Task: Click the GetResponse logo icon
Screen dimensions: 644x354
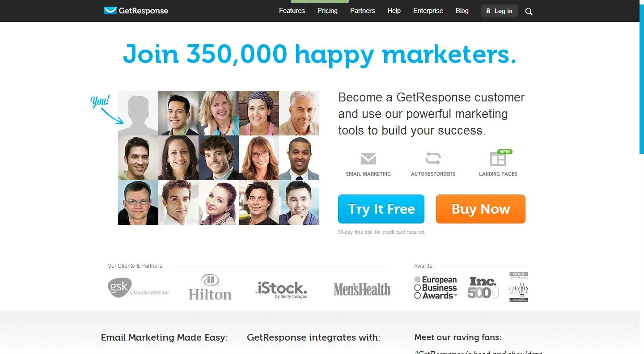Action: tap(110, 11)
